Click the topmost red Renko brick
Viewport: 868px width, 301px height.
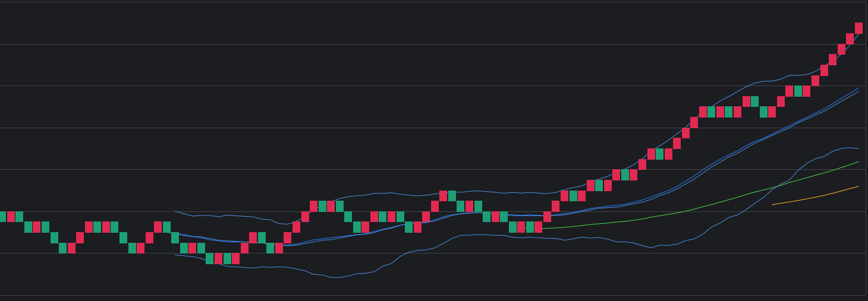858,28
